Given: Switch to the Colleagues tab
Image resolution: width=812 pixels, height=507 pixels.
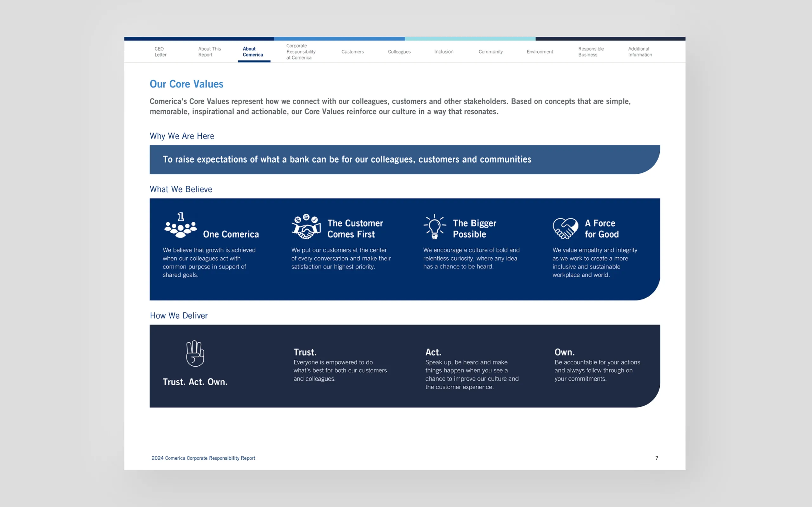Looking at the screenshot, I should point(399,52).
